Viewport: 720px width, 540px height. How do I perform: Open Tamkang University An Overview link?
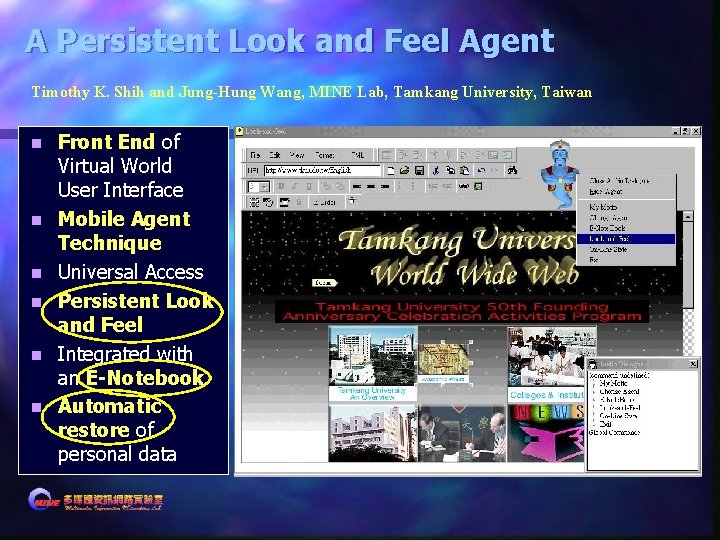click(x=372, y=394)
